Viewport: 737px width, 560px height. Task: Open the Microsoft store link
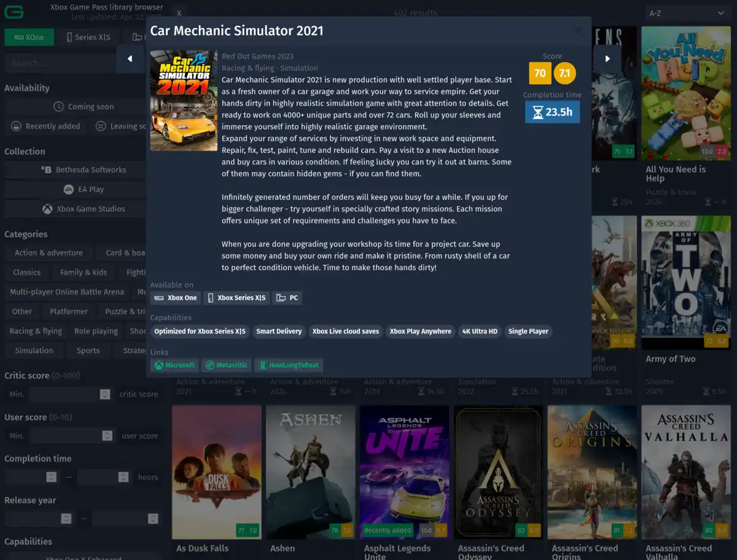click(174, 365)
